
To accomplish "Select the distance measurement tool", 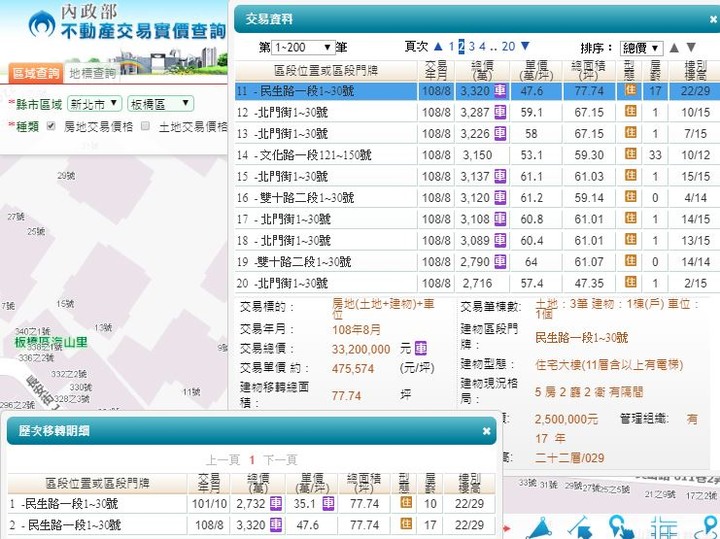I will [x=580, y=528].
